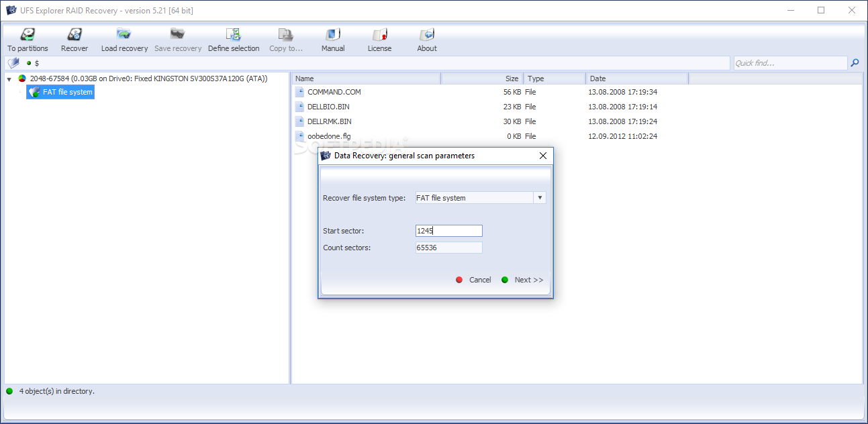Sort by Size column header
Viewport: 868px width, 424px height.
tap(482, 78)
